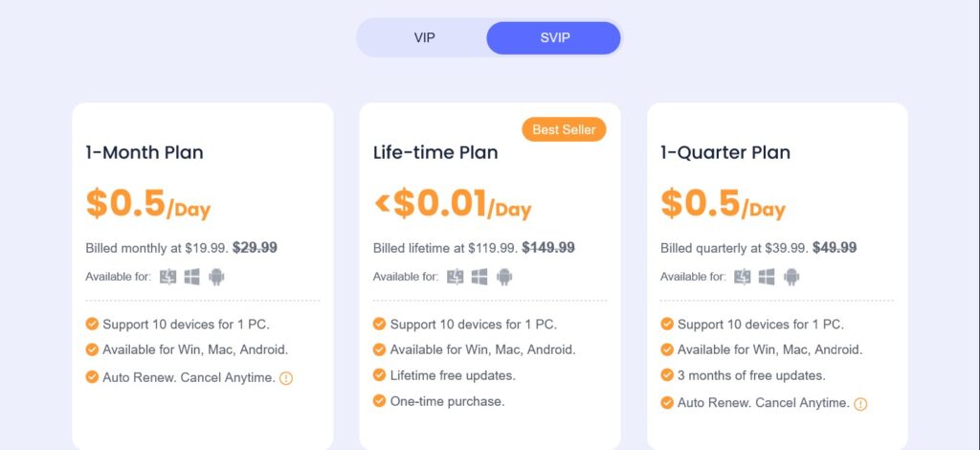Click the Best Seller badge
The width and height of the screenshot is (980, 450).
564,129
